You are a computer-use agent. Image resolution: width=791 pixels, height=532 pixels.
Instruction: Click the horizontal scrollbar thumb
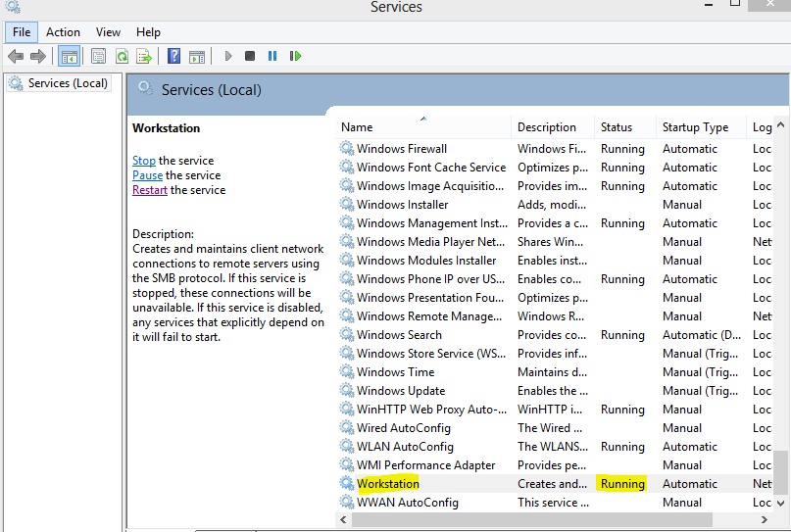tap(531, 519)
